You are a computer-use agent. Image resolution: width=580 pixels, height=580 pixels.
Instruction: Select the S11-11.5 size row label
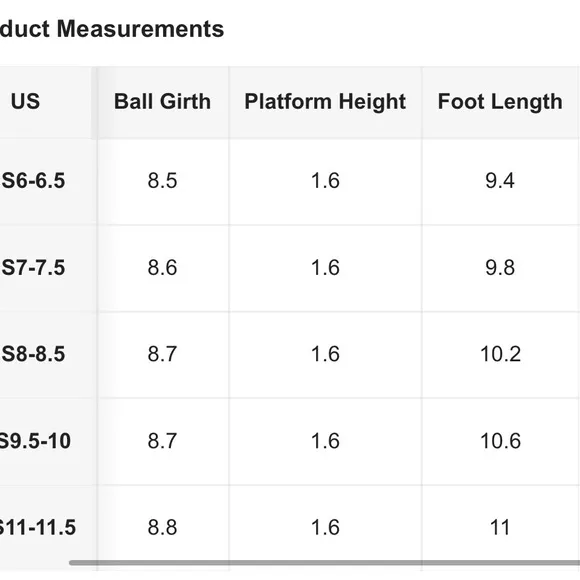tap(37, 527)
